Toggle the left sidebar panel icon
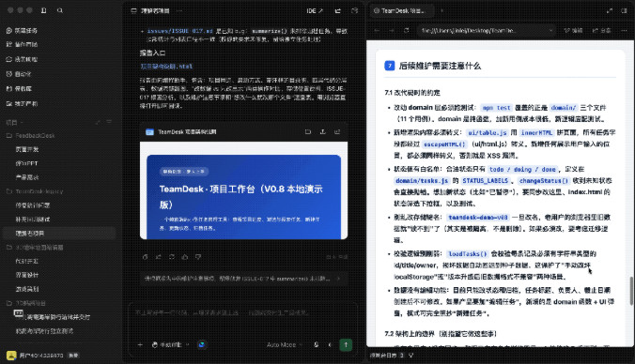The image size is (635, 364). click(44, 10)
